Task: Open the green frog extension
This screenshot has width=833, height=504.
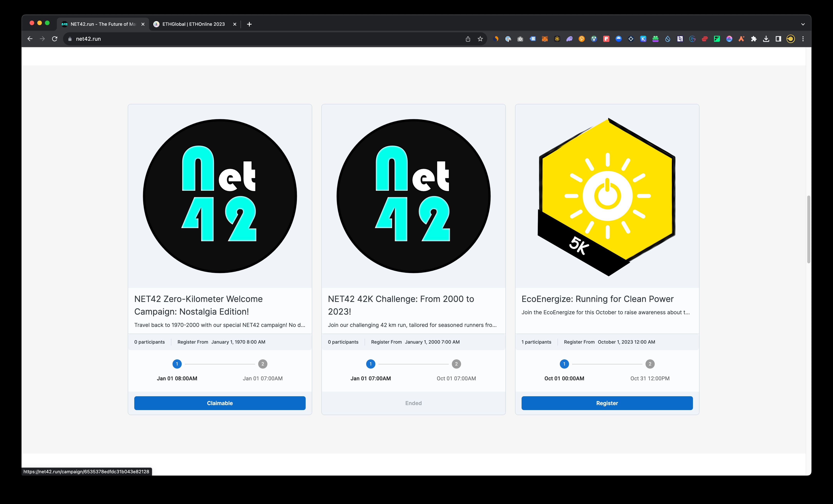Action: click(x=655, y=39)
